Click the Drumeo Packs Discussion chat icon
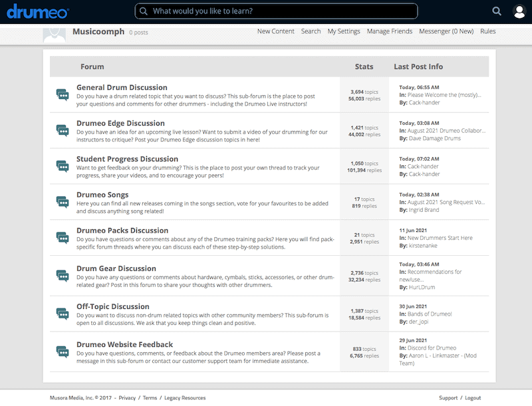 [63, 238]
